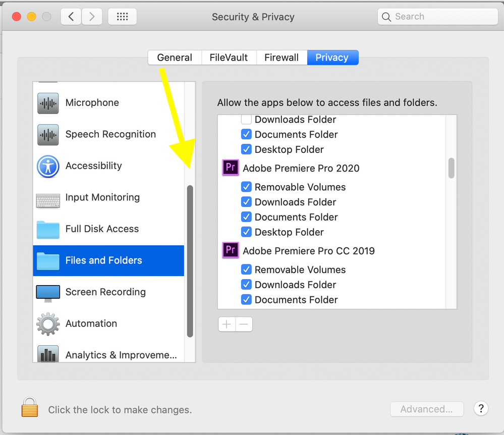Select Microphone in the privacy sidebar
This screenshot has height=435, width=504.
(108, 103)
